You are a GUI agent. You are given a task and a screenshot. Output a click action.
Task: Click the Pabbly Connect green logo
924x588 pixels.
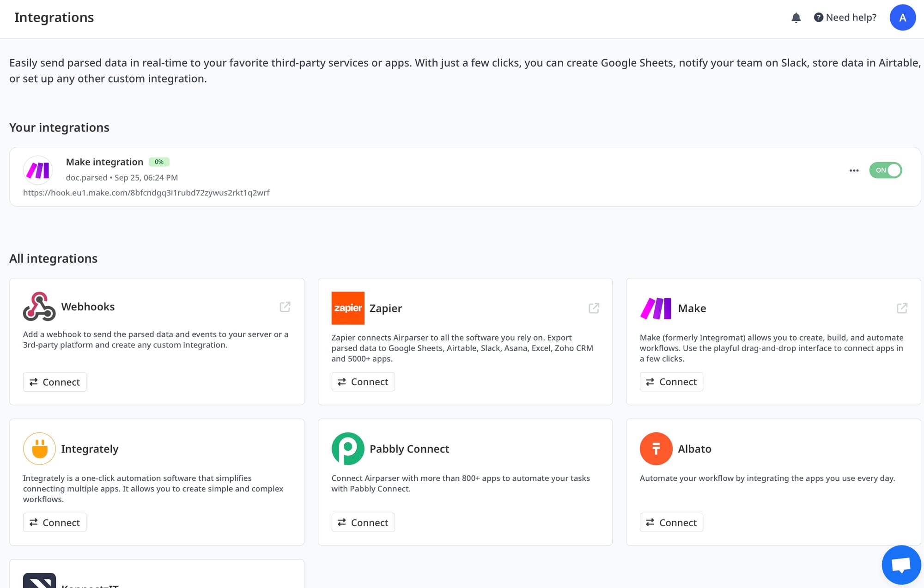point(347,449)
